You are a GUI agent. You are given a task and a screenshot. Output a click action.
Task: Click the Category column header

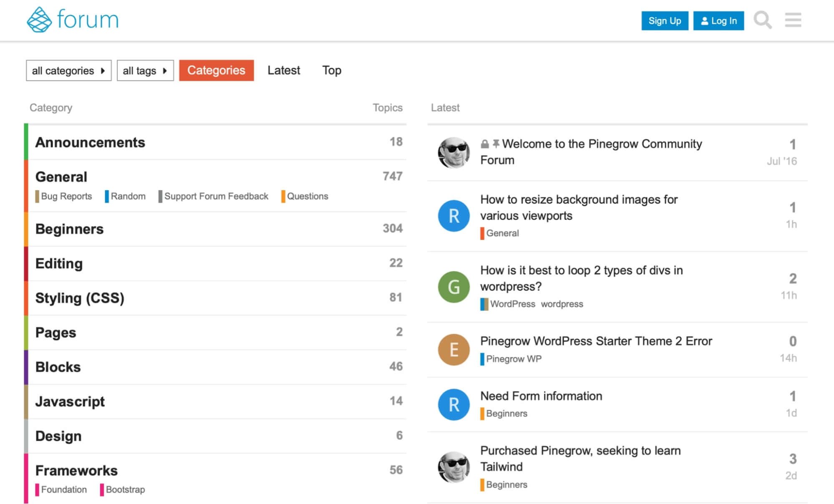coord(51,108)
